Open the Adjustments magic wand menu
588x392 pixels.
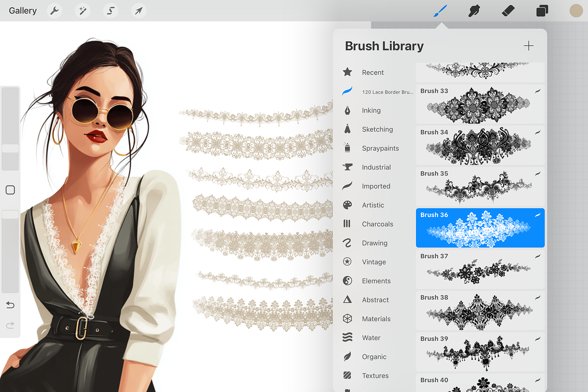click(x=82, y=11)
